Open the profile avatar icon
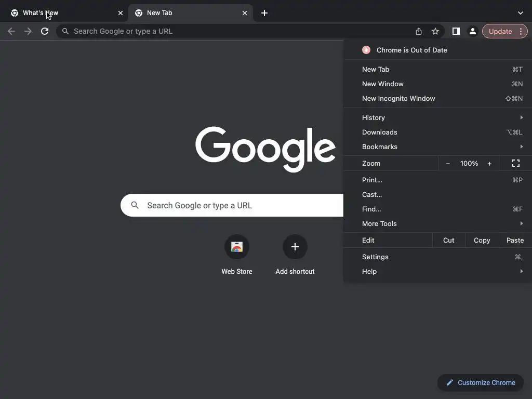Viewport: 532px width, 399px height. (473, 31)
